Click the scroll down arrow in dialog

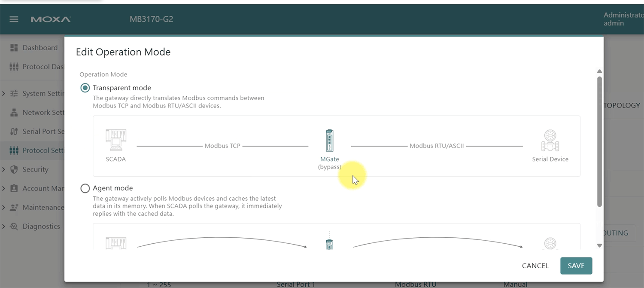599,245
